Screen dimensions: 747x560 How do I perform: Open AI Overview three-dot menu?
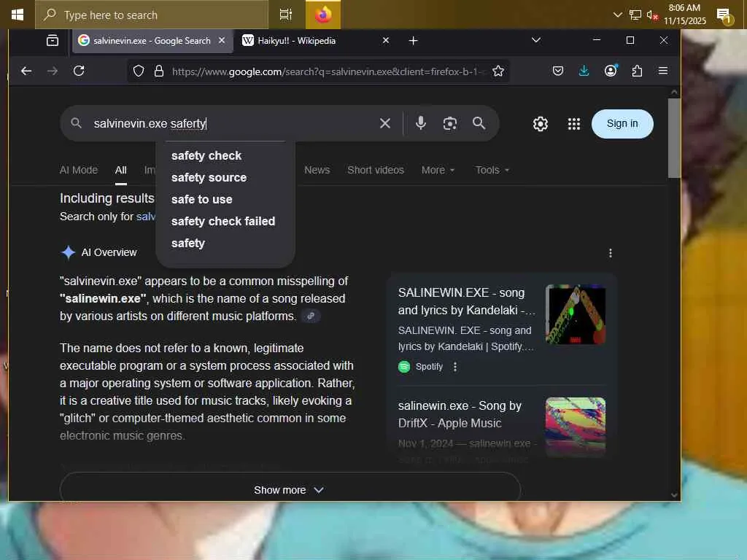click(x=611, y=253)
